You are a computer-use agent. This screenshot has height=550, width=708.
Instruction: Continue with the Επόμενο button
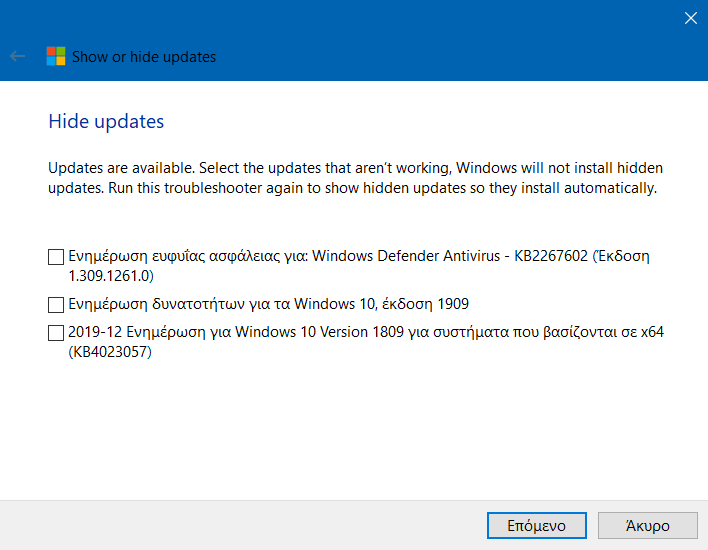coord(536,526)
